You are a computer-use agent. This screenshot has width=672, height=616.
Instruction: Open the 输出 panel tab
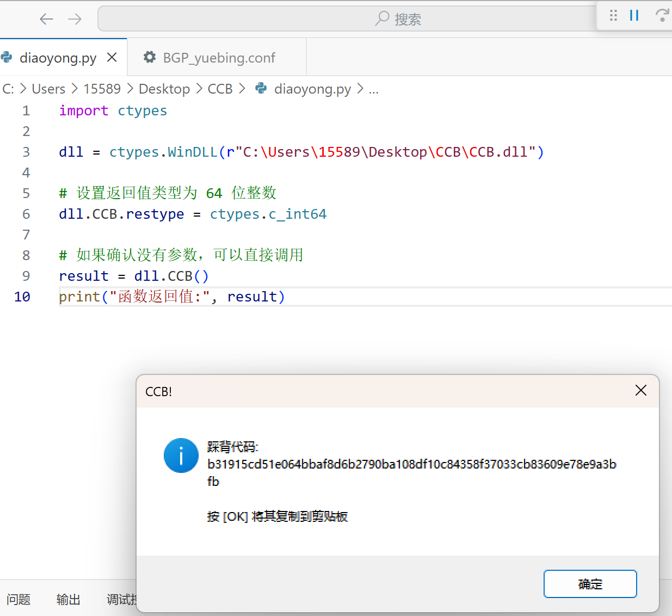point(69,599)
